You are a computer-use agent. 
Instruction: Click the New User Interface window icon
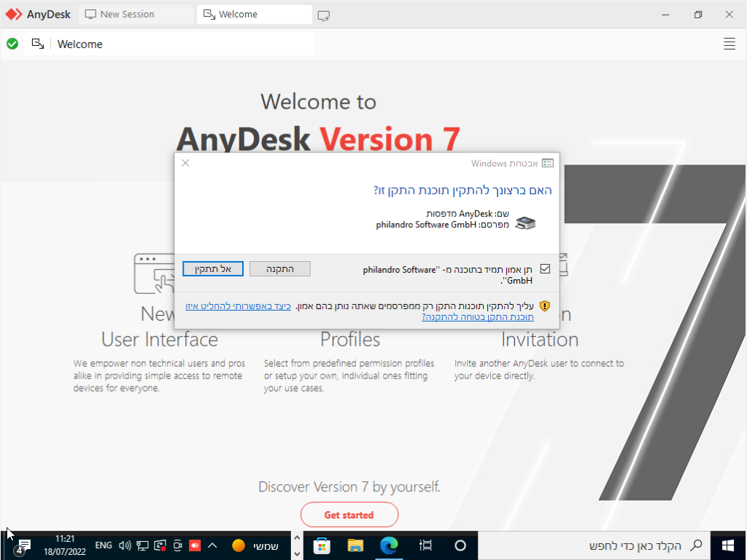pos(155,273)
